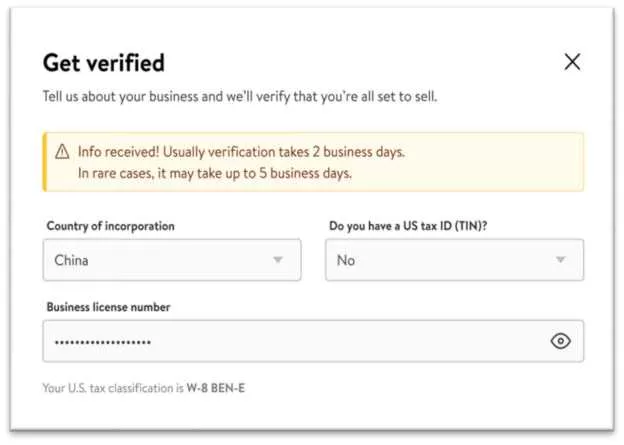Click 'Your U.S. tax classification is' text
This screenshot has width=624, height=445.
pyautogui.click(x=112, y=387)
